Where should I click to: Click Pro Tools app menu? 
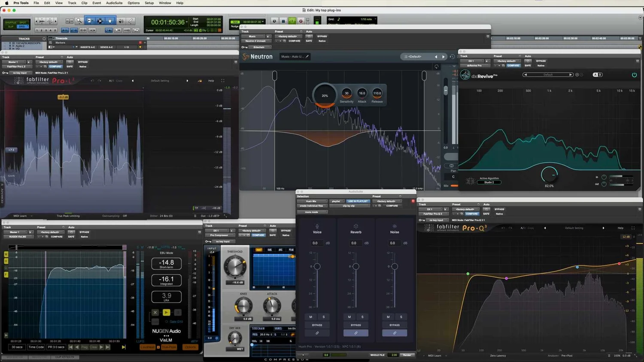point(21,3)
